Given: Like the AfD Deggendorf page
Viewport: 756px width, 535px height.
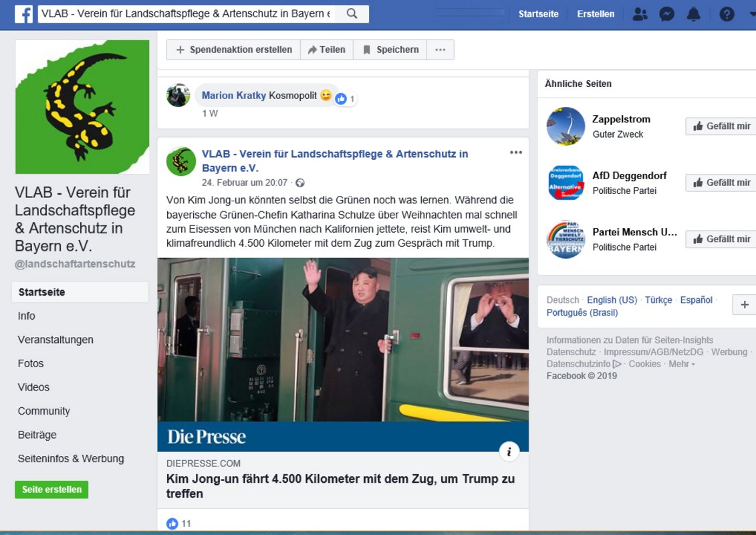Looking at the screenshot, I should [721, 183].
